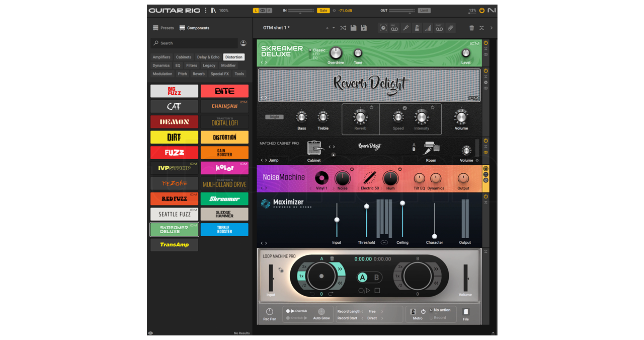644x340 pixels.
Task: Select the Demon distortion component
Action: pyautogui.click(x=174, y=122)
